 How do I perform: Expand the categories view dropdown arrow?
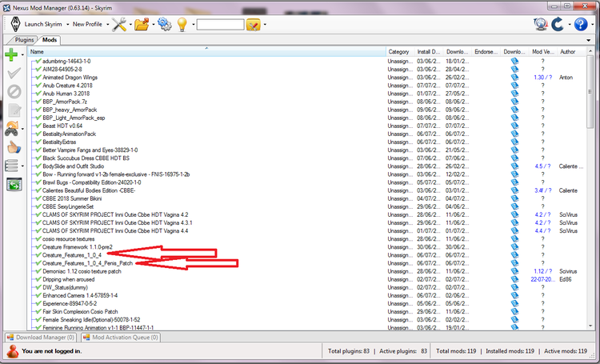point(22,166)
